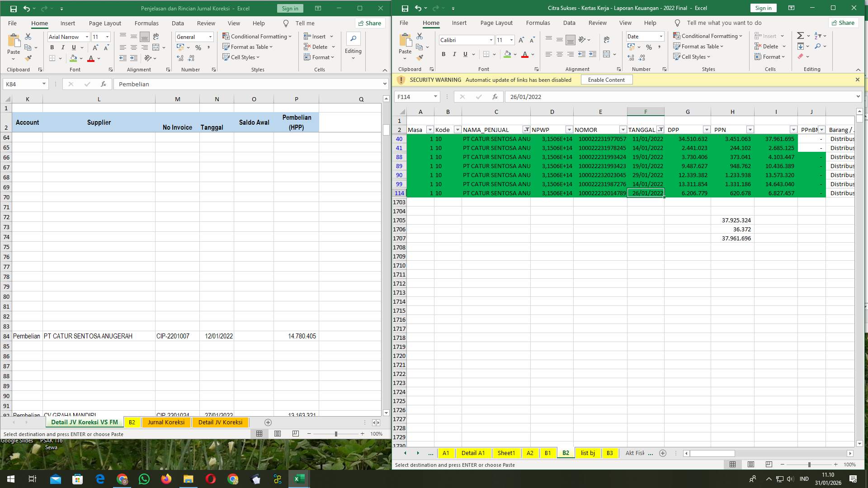Toggle italic on the Pembelian cell

pyautogui.click(x=63, y=47)
